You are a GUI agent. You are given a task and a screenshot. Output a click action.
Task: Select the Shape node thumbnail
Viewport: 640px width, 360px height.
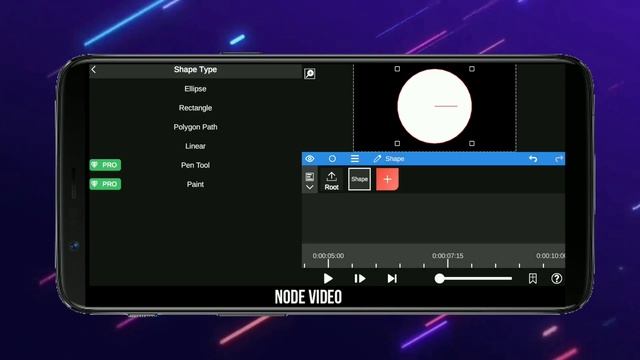tap(360, 179)
